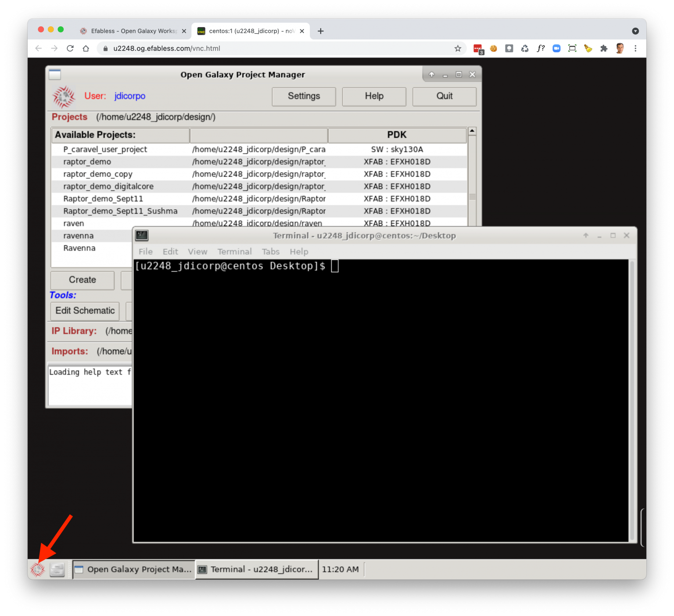Click the site lock icon in address bar

105,48
